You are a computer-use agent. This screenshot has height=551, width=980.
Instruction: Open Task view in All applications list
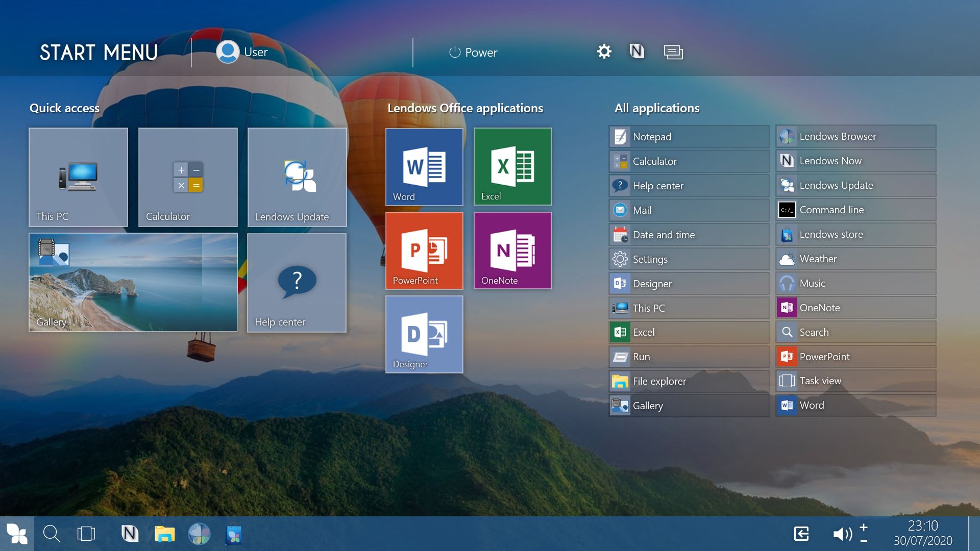[x=856, y=381]
